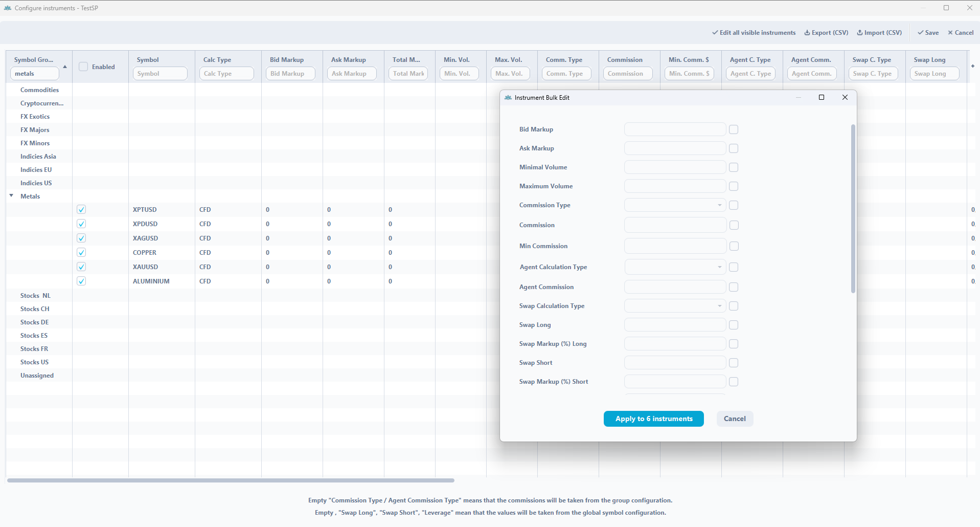Click the horizontal scrollbar under the table
The image size is (980, 527).
230,480
